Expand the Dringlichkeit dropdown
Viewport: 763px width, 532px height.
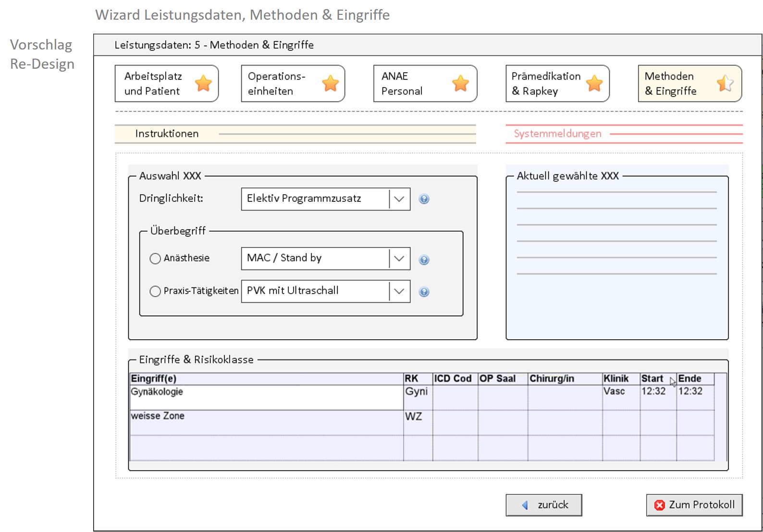pyautogui.click(x=399, y=199)
